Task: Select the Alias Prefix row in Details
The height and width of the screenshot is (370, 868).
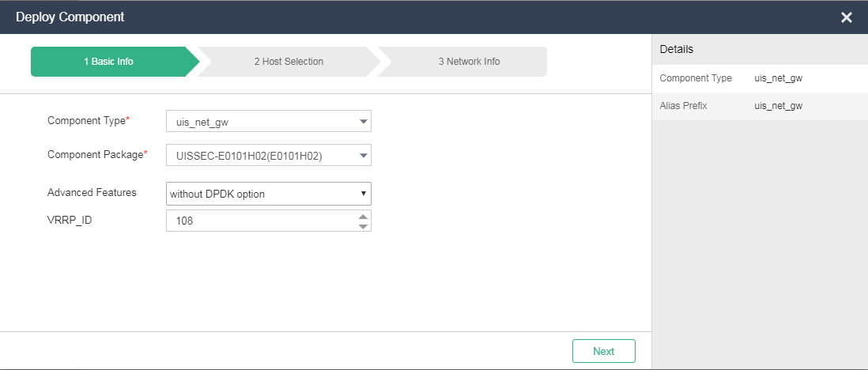Action: [759, 106]
